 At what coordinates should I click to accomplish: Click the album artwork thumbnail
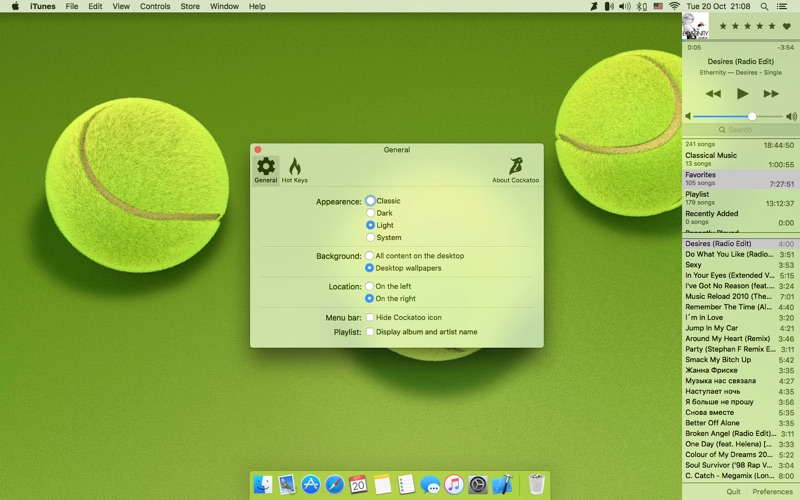(695, 26)
